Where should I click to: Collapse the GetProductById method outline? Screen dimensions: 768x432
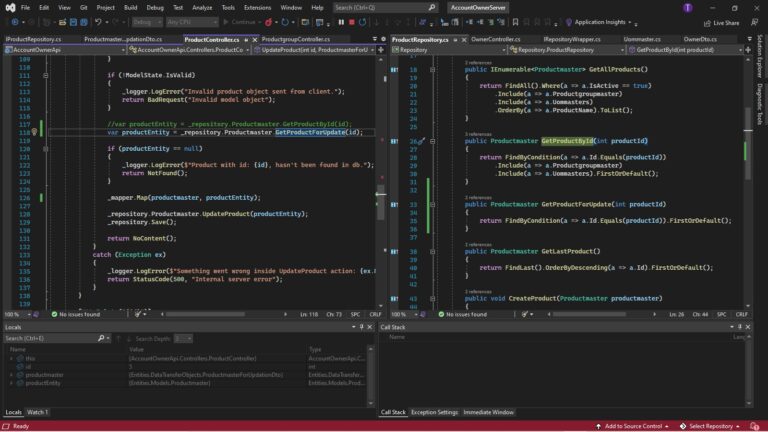432,141
